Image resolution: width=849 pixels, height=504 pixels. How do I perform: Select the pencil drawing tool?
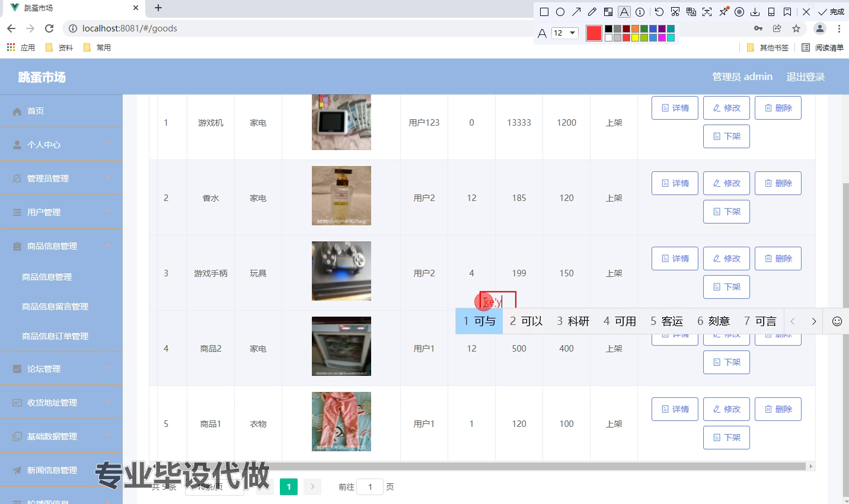[592, 12]
